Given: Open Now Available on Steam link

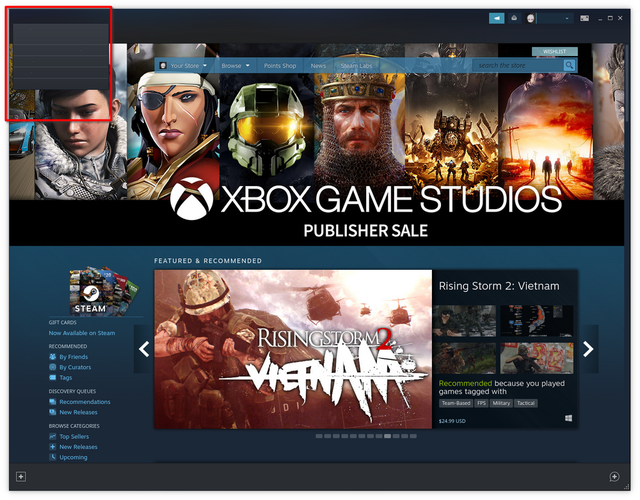Looking at the screenshot, I should (82, 333).
